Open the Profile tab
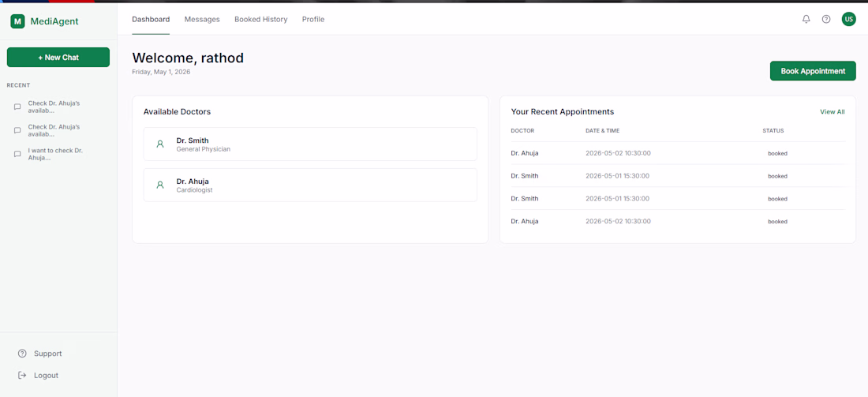This screenshot has height=397, width=868. click(x=313, y=20)
